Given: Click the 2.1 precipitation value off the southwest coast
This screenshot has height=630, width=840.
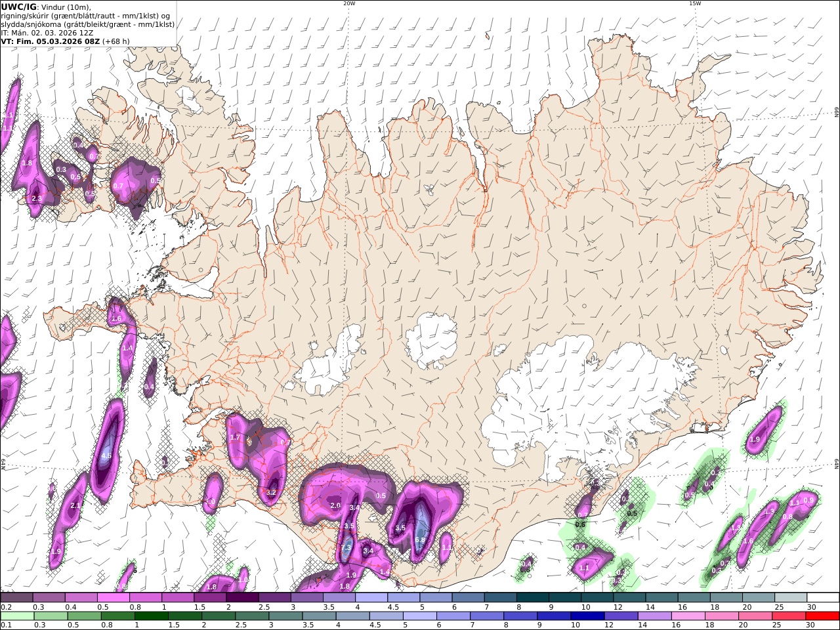Looking at the screenshot, I should [x=75, y=505].
